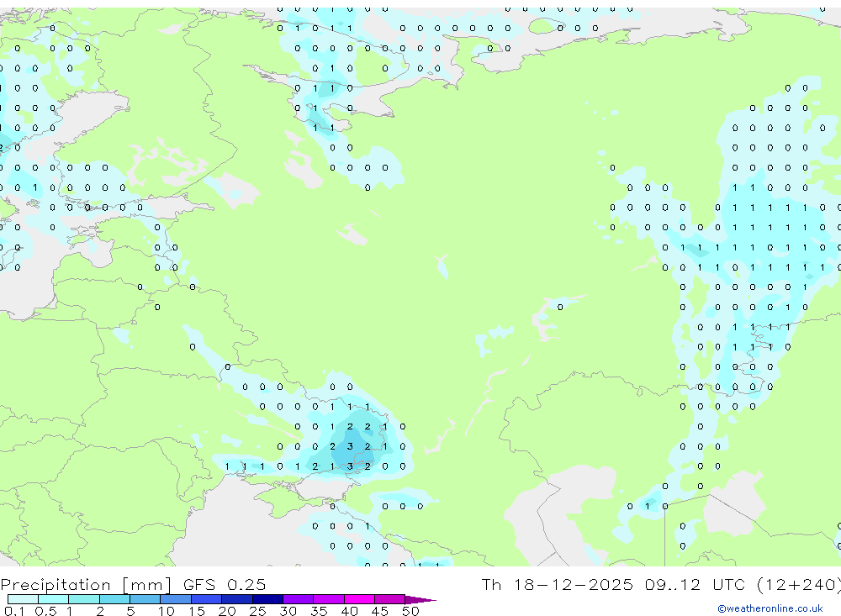Select the 35–40 mm legend color swatch
The width and height of the screenshot is (841, 616).
[x=329, y=599]
